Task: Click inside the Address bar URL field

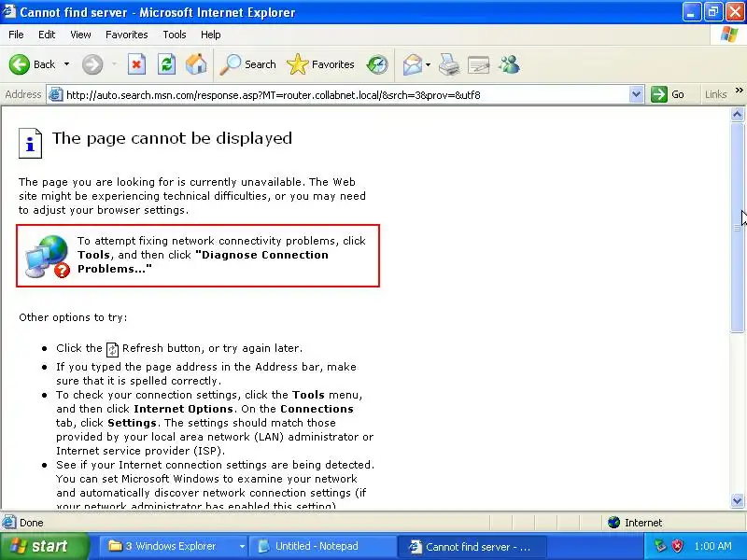Action: [345, 95]
